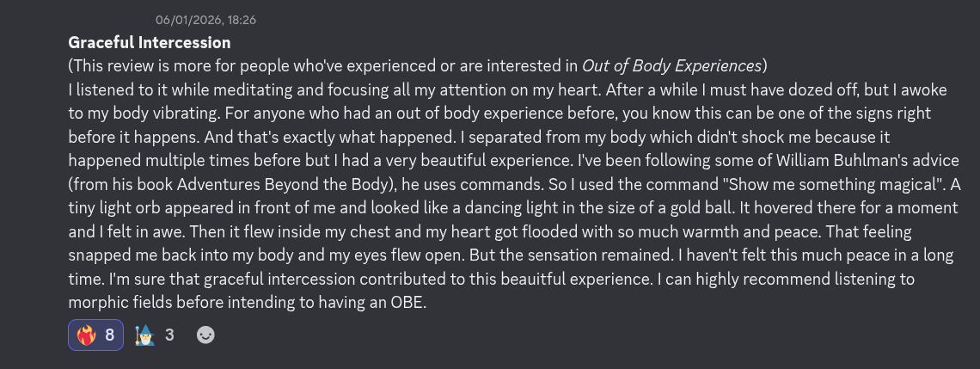Click the heart-on-fire reaction emoji
Image resolution: width=980 pixels, height=369 pixels.
86,335
